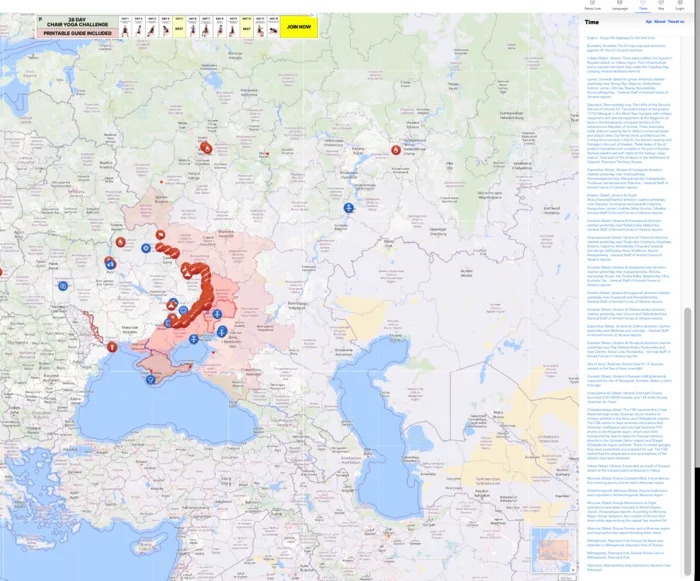Open the Dnipropetrovsk Oblast overnight missiles entry

[627, 397]
